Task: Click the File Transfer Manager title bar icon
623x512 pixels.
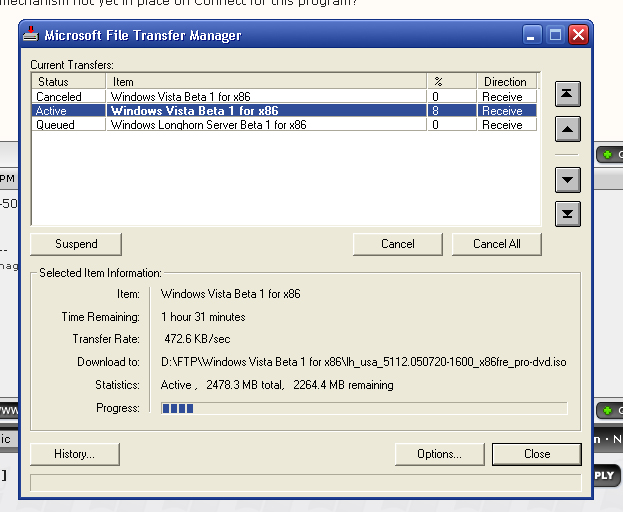Action: 30,35
